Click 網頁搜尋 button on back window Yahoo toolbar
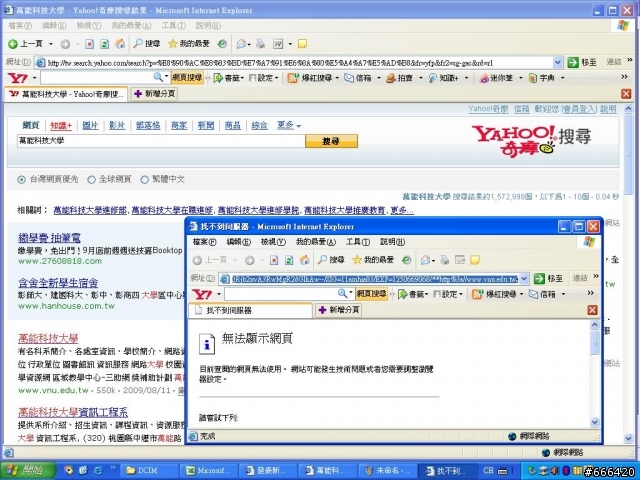Viewport: 640px width, 480px height. (187, 78)
